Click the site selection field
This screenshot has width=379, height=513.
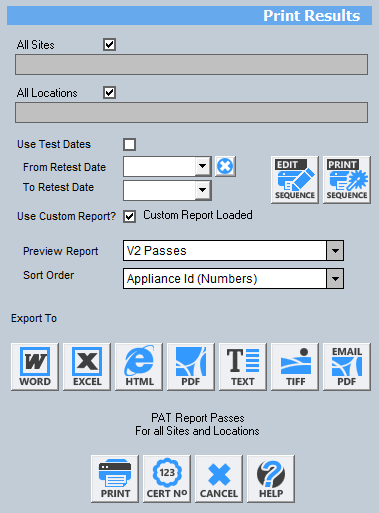[191, 65]
